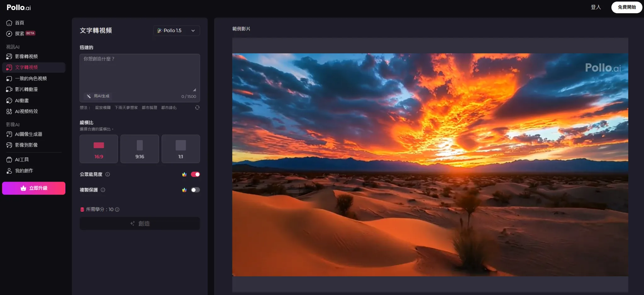The image size is (644, 295).
Task: Click the Pollo.ai logo in header
Action: point(19,8)
